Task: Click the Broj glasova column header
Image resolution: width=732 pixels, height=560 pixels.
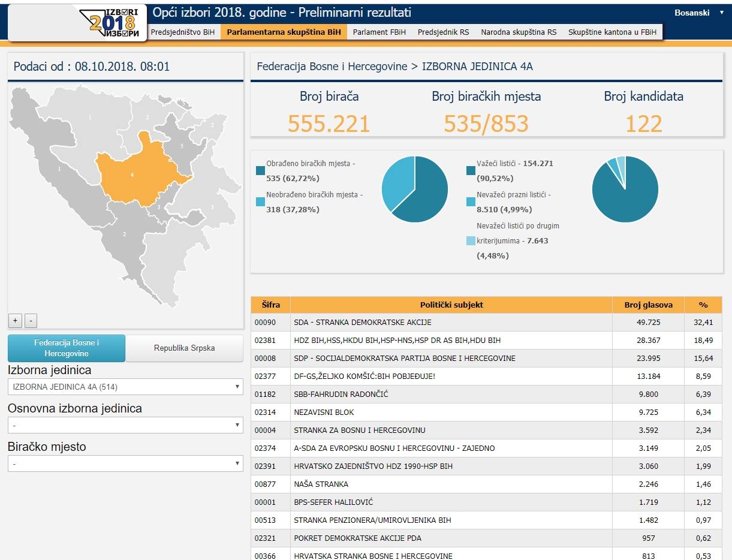Action: (x=648, y=305)
